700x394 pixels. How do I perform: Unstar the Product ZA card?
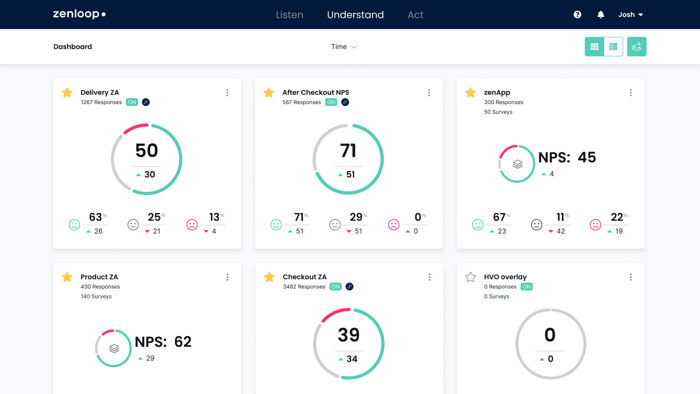67,277
